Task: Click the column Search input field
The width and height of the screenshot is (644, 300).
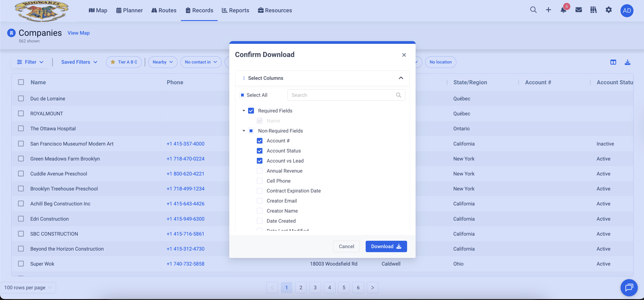Action: click(346, 95)
